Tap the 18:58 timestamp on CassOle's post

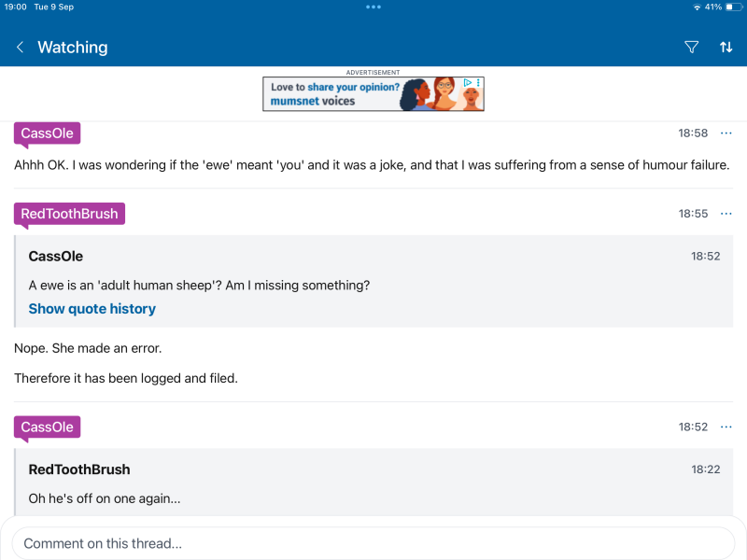(x=693, y=133)
